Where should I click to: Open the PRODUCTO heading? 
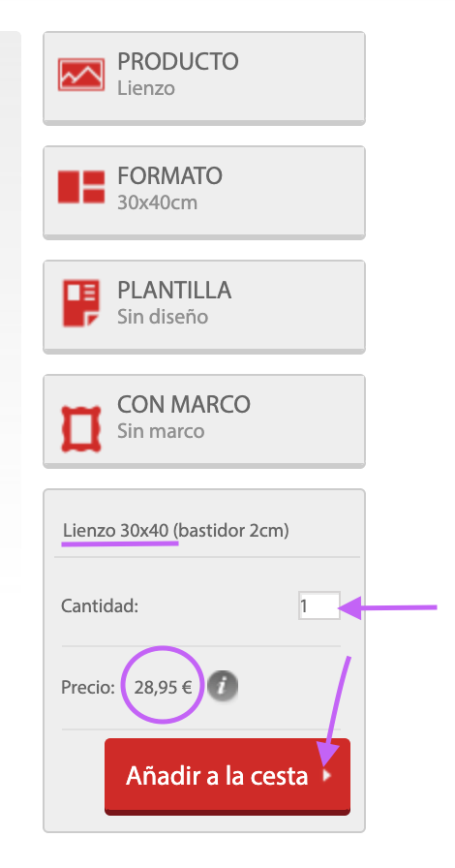click(178, 61)
